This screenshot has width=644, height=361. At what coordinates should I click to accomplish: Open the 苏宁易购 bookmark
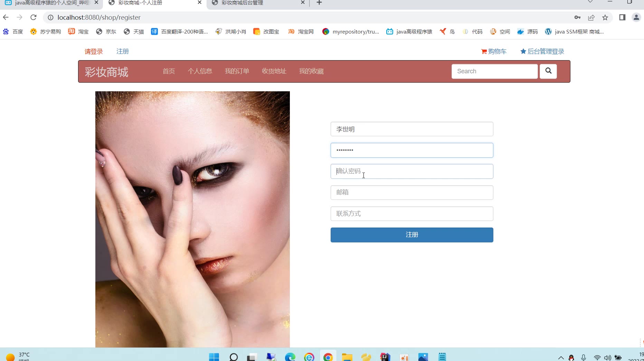coord(46,31)
